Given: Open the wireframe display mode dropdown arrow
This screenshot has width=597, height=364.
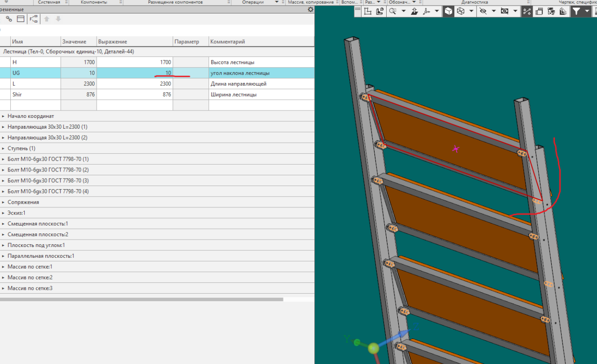Looking at the screenshot, I should pyautogui.click(x=472, y=11).
